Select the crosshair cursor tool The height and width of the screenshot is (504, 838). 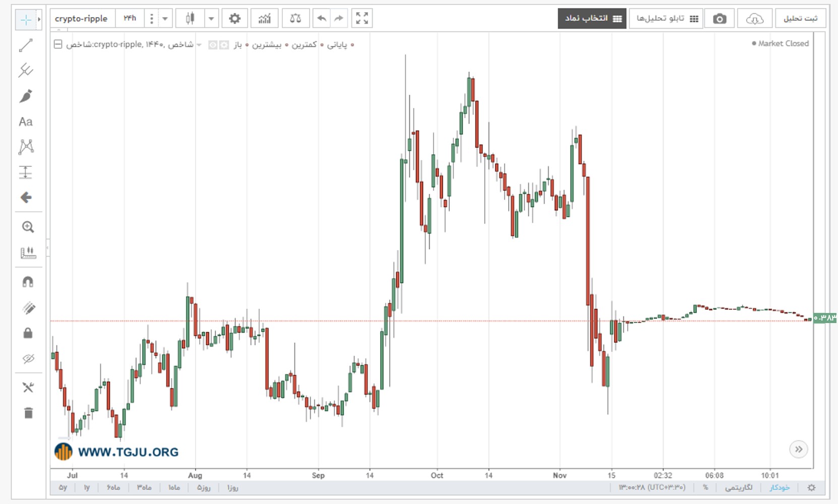(x=26, y=20)
